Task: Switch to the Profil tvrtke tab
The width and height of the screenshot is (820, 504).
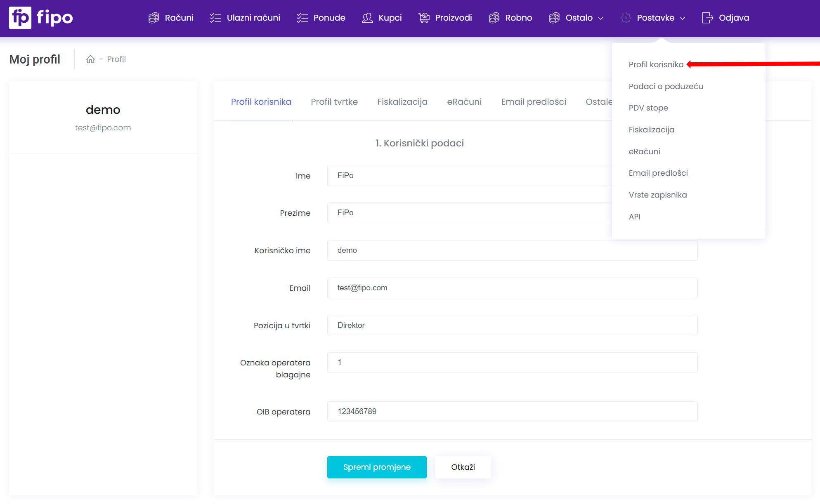Action: point(334,102)
